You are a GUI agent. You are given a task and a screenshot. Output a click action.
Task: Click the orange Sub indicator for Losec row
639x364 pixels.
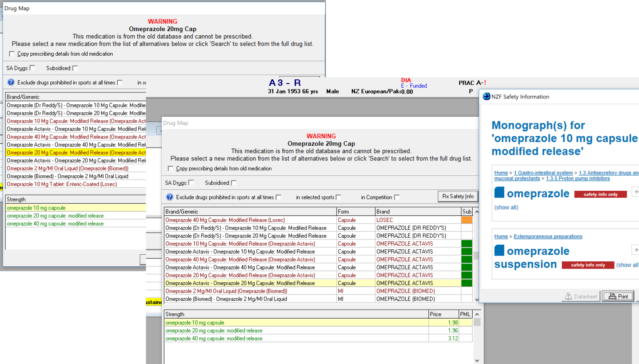point(467,220)
